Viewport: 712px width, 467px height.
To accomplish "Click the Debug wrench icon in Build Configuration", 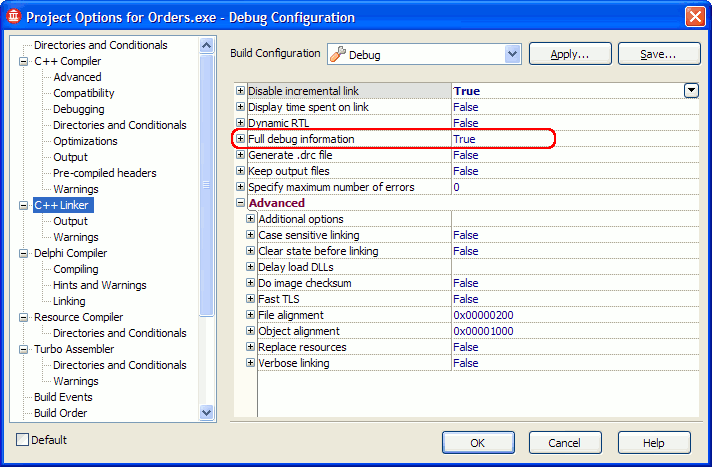I will pyautogui.click(x=338, y=54).
